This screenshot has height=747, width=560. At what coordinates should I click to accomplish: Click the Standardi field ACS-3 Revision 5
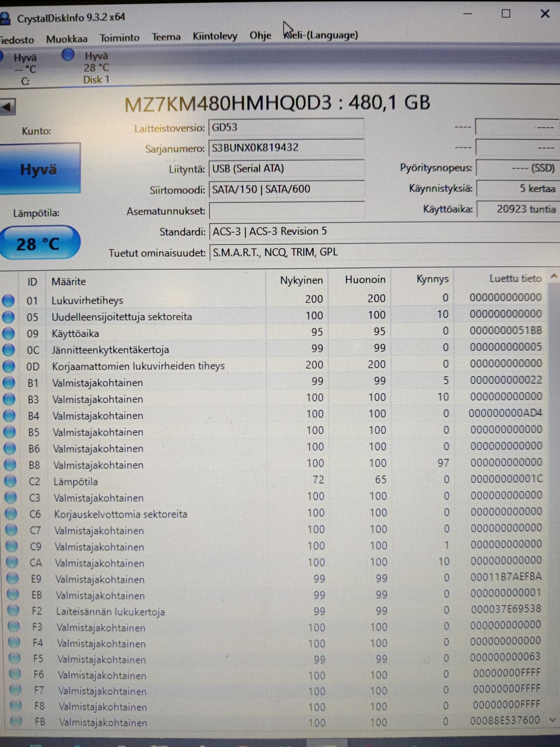point(384,232)
